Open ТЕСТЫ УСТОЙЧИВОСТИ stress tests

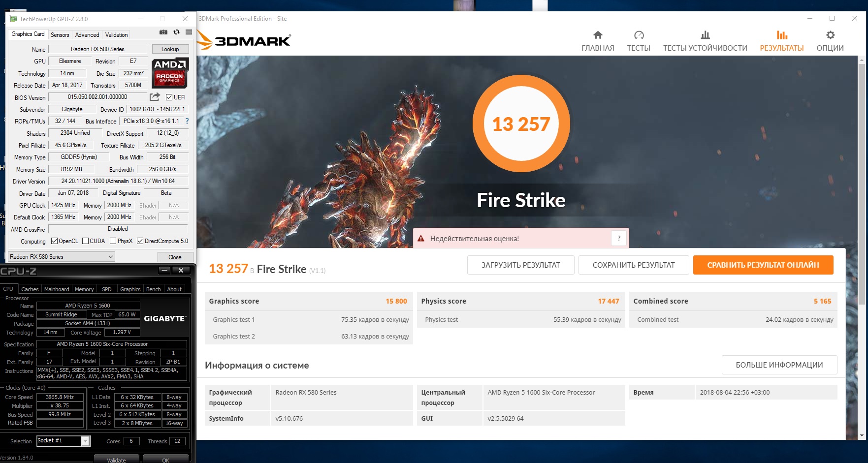click(705, 41)
